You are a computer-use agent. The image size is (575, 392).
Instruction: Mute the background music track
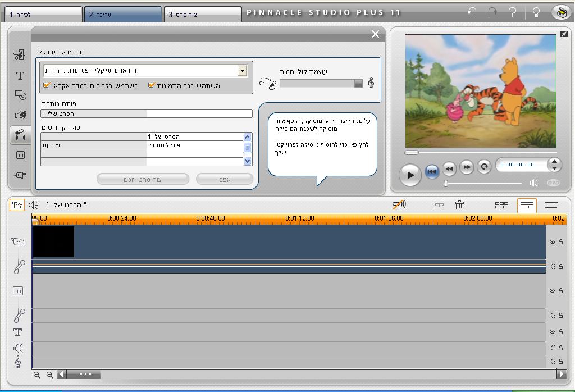click(553, 361)
